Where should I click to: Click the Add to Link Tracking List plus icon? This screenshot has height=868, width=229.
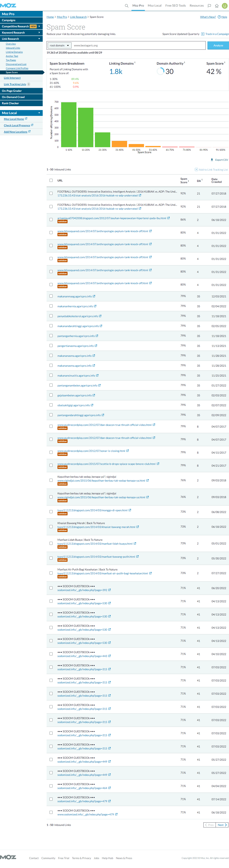click(x=196, y=169)
